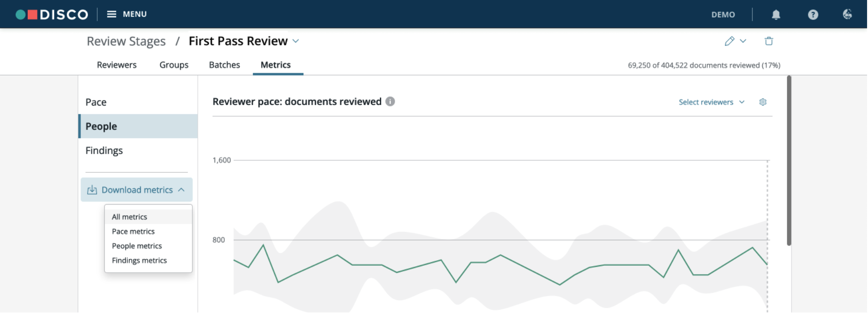This screenshot has width=868, height=313.
Task: Choose Pace metrics download option
Action: tap(148, 232)
